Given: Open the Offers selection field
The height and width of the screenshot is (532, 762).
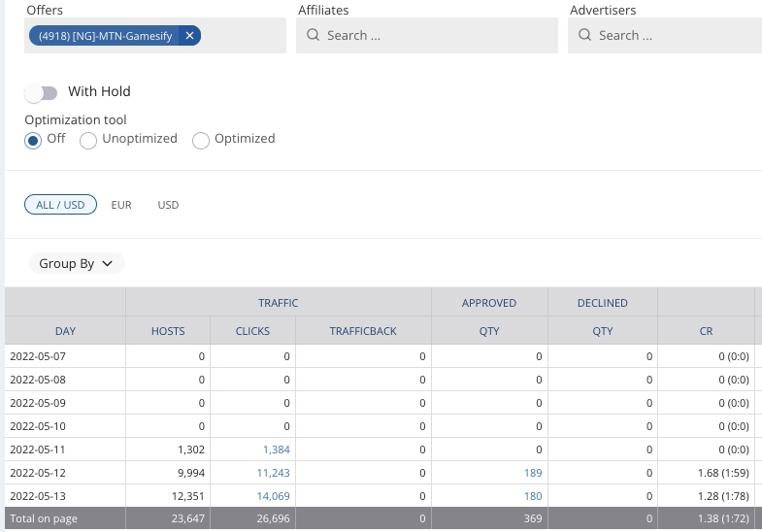Looking at the screenshot, I should [x=243, y=36].
